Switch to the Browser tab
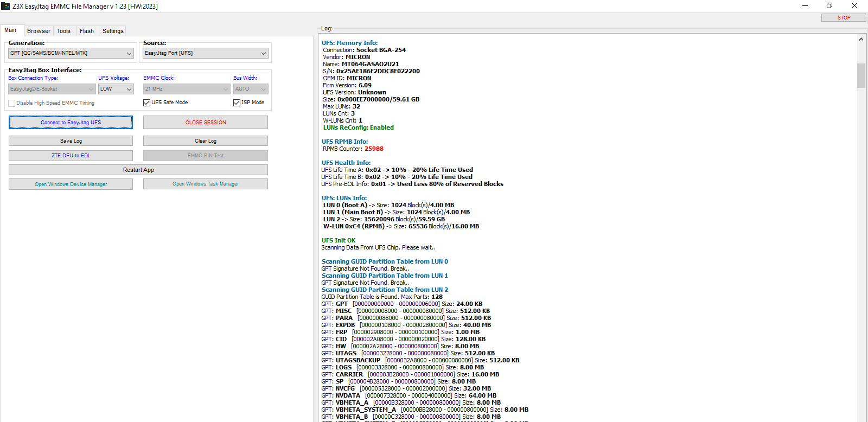Screen dimensions: 868x422 click(39, 31)
